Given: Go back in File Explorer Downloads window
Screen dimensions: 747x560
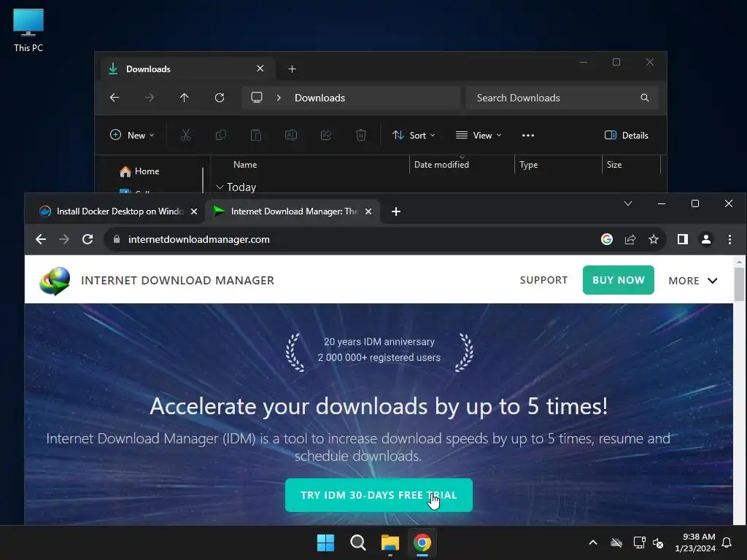Looking at the screenshot, I should (x=115, y=98).
